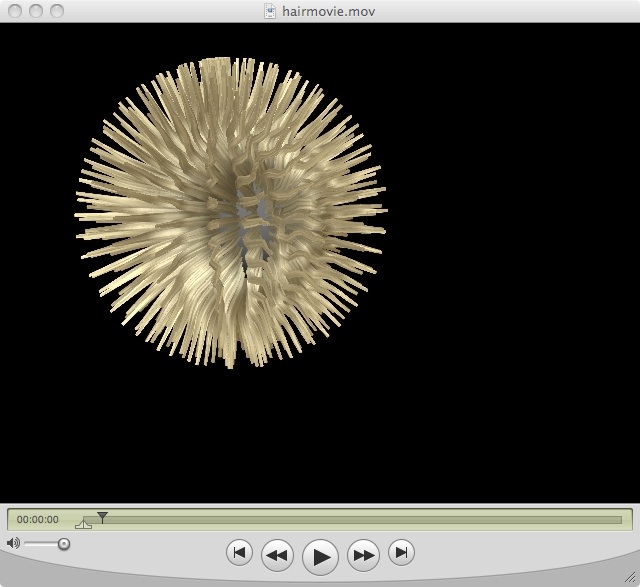
Task: Skip to the end of the movie
Action: pos(401,553)
